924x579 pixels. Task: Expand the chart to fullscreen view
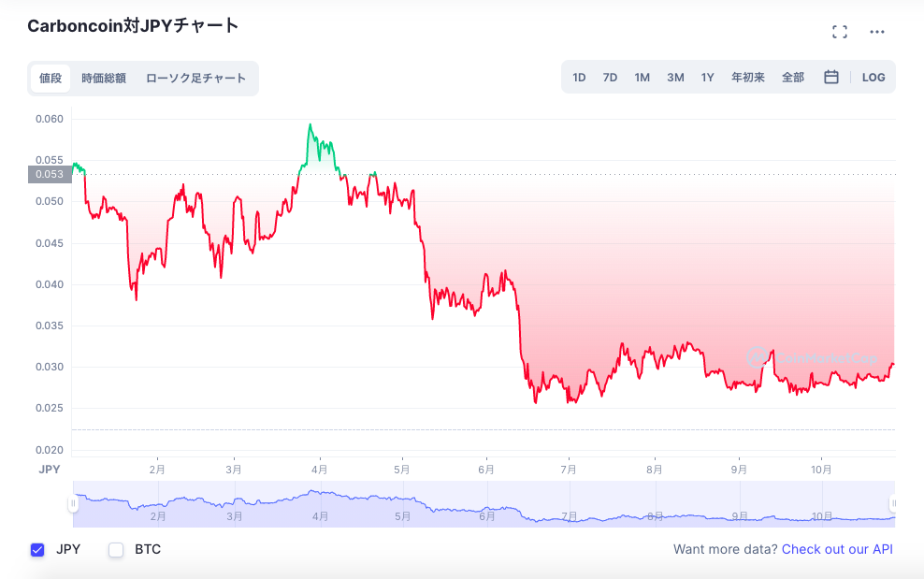[839, 31]
